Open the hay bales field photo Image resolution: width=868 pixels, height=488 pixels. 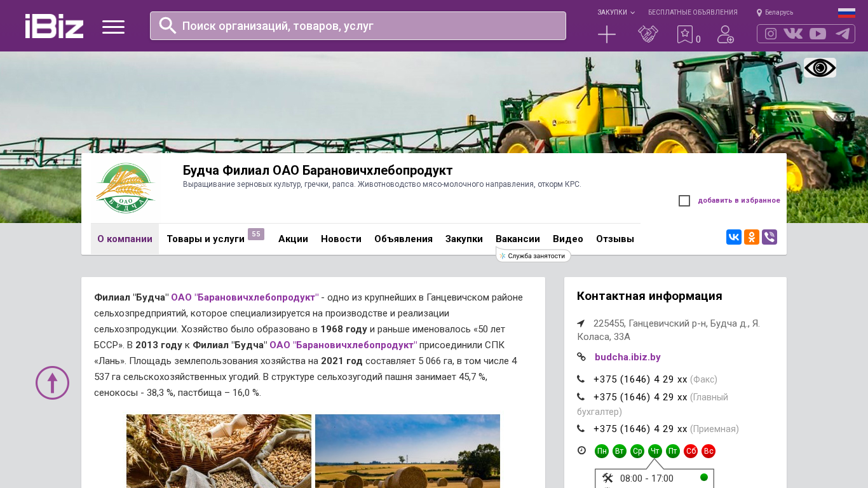pos(407,451)
